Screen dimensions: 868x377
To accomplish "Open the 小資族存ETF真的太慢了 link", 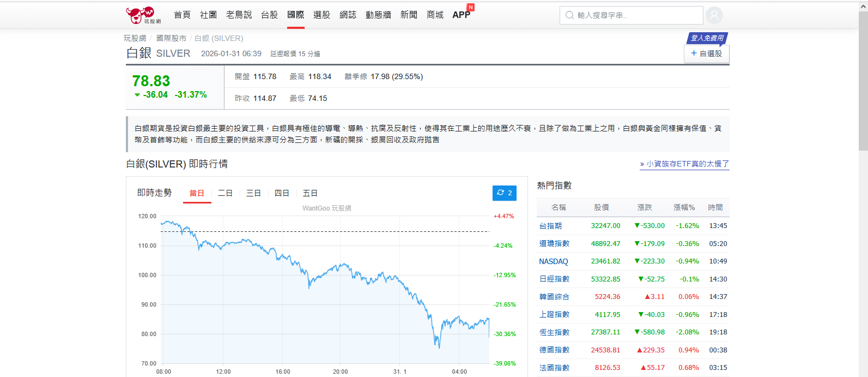I will coord(684,164).
